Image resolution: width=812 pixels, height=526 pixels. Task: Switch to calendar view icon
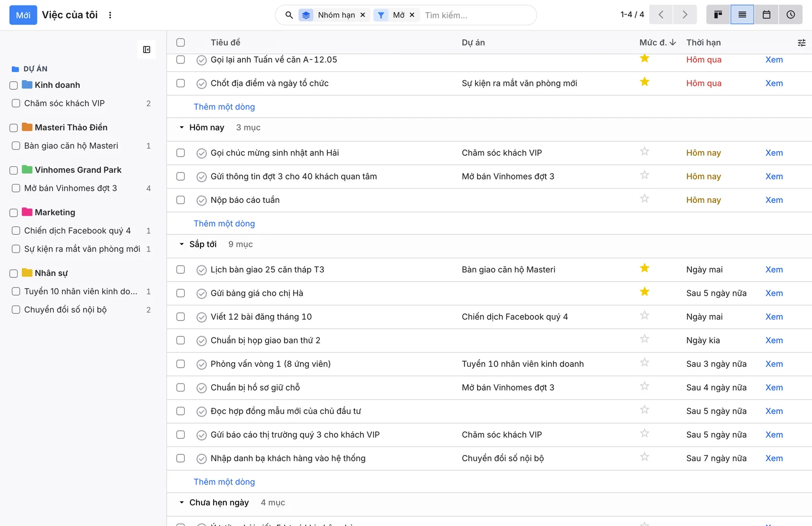[766, 15]
